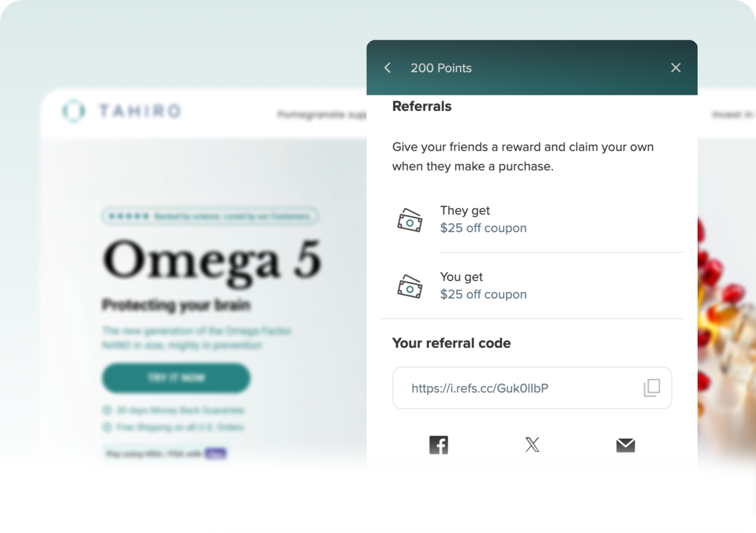Image resolution: width=756 pixels, height=533 pixels.
Task: Share referral code on X
Action: 532,445
